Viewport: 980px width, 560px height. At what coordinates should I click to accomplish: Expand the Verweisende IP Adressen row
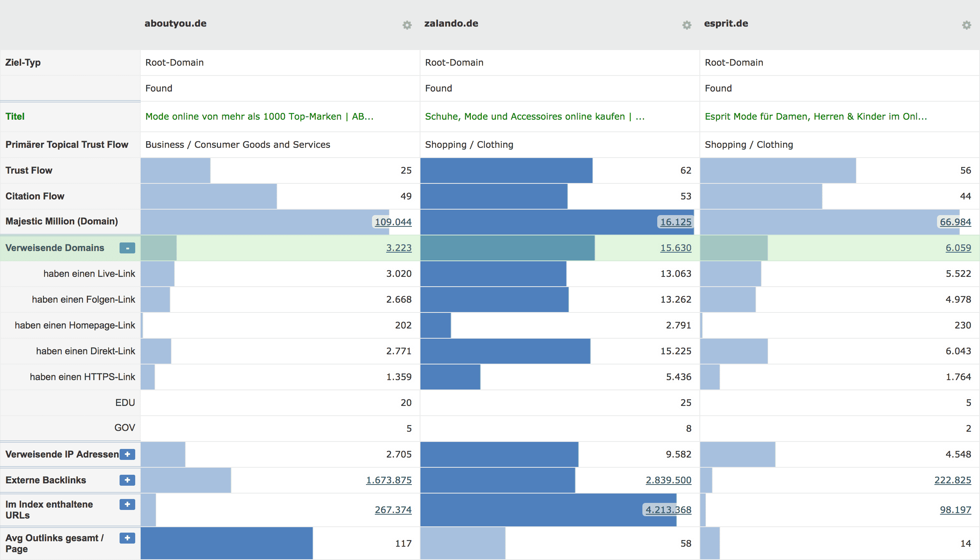click(127, 454)
